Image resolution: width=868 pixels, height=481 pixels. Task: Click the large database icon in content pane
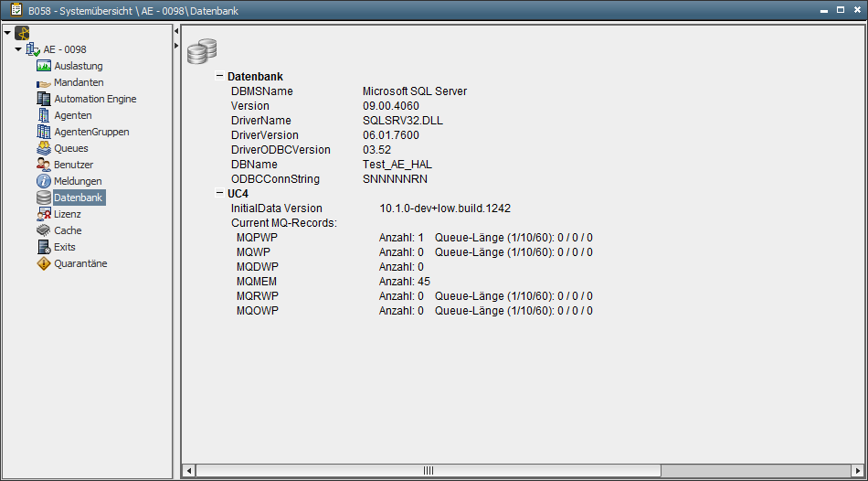[x=202, y=51]
